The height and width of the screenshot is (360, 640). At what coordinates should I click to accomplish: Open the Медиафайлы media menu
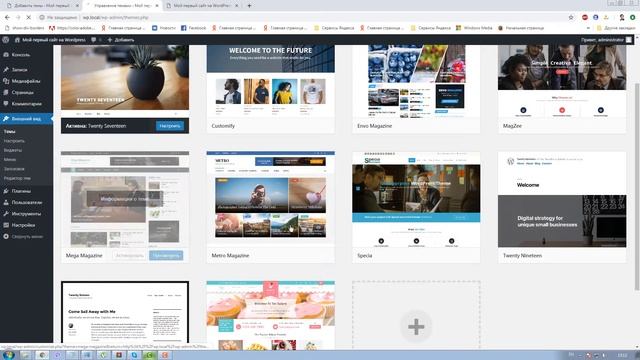click(26, 81)
